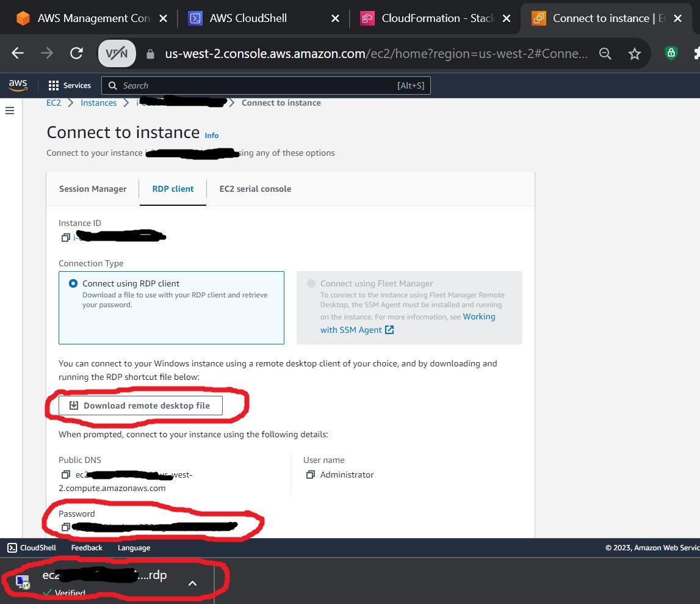Click the browser address bar URL

(376, 54)
